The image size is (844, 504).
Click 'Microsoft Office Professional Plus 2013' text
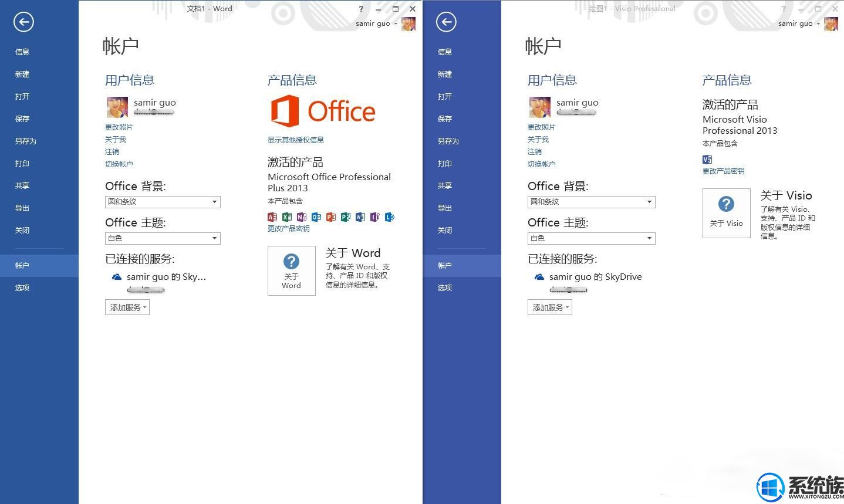(x=329, y=182)
